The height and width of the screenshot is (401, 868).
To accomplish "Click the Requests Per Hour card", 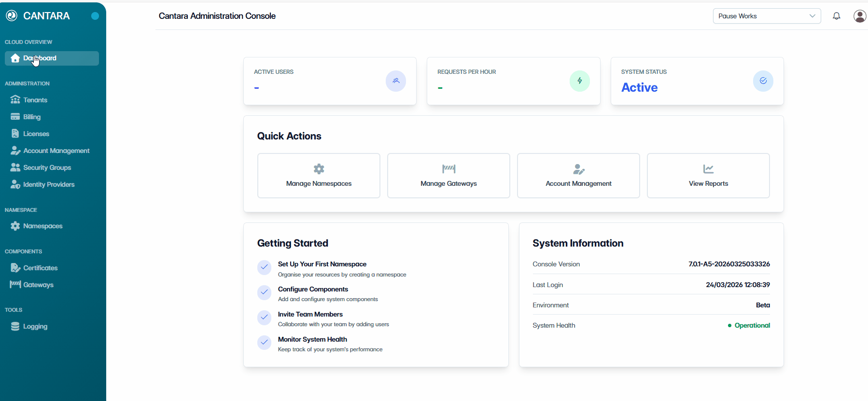I will pyautogui.click(x=514, y=81).
